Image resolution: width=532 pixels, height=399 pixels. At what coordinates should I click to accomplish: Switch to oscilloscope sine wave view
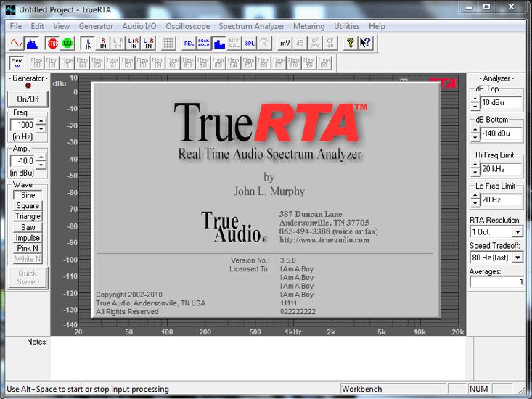click(16, 44)
